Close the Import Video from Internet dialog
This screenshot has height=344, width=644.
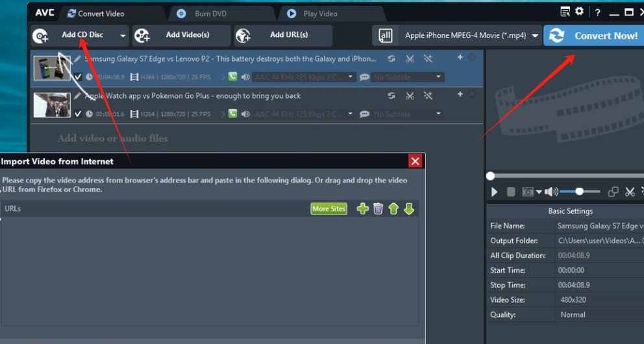tap(415, 162)
